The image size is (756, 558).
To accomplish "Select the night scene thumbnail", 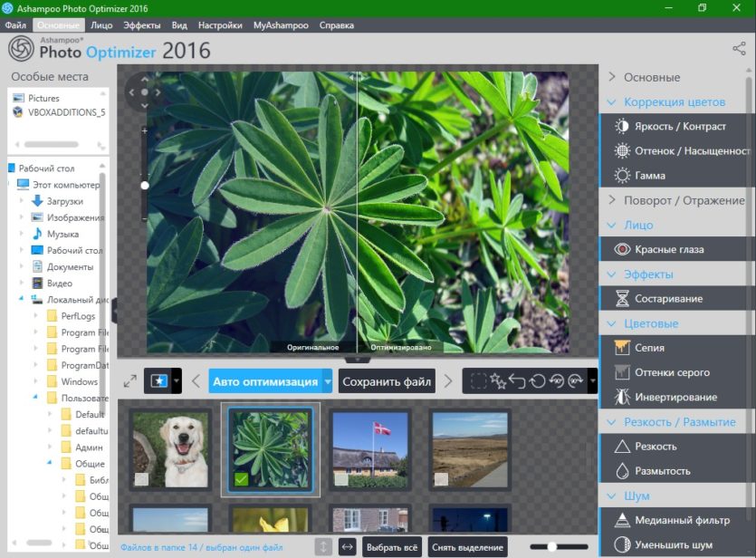I will [x=470, y=518].
